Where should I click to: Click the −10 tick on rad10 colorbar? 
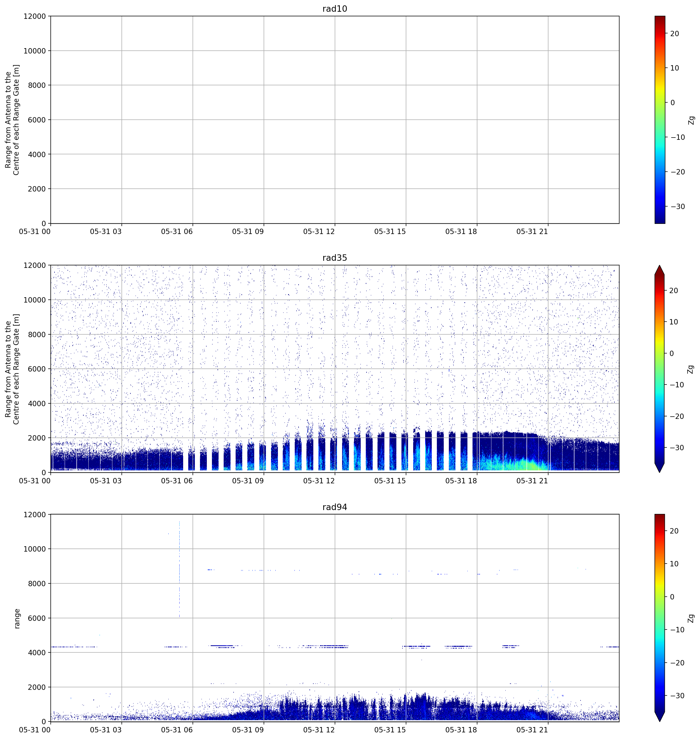pos(678,137)
